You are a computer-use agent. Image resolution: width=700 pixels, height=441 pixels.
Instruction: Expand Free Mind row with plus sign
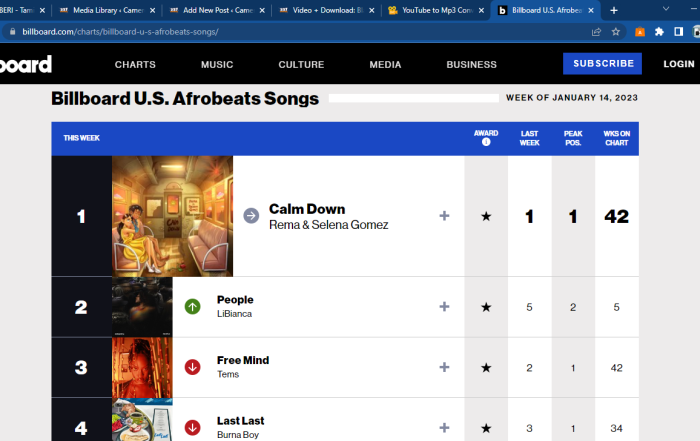[x=444, y=367]
